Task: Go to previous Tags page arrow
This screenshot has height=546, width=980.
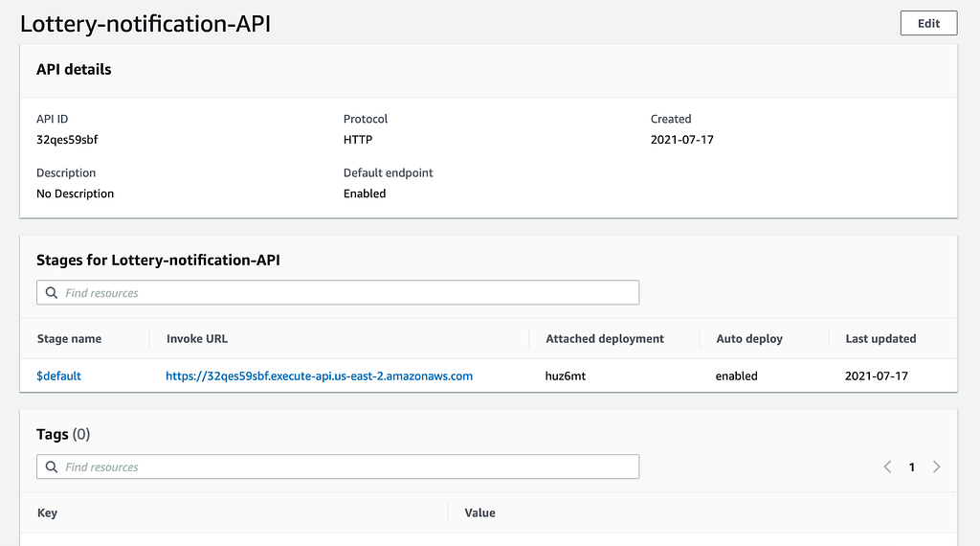Action: tap(887, 466)
